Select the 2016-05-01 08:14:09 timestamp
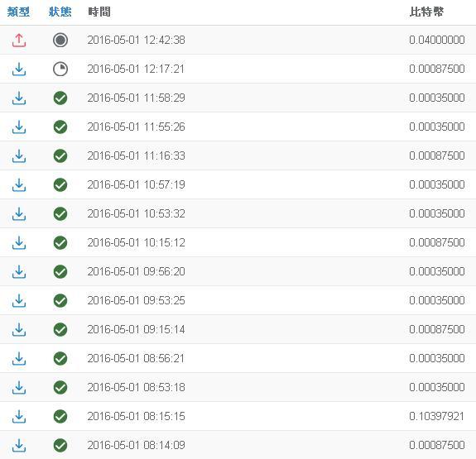476x459 pixels. click(136, 445)
